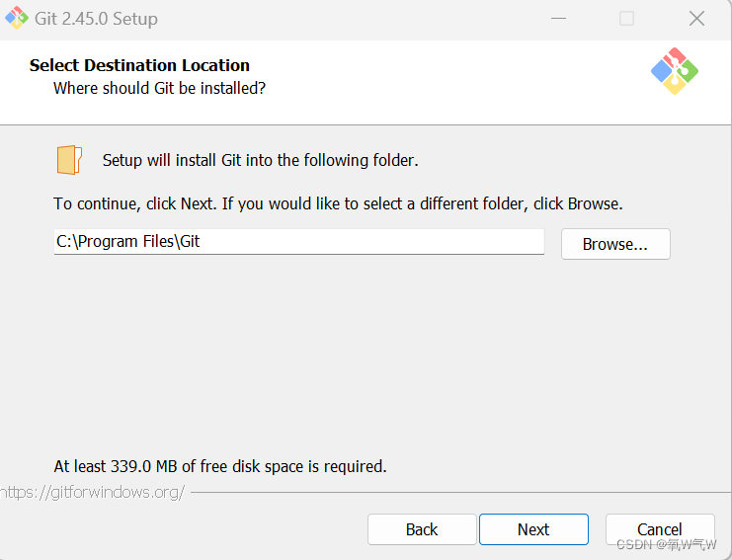Cancel the Git setup
Viewport: 732px width, 560px height.
(660, 529)
